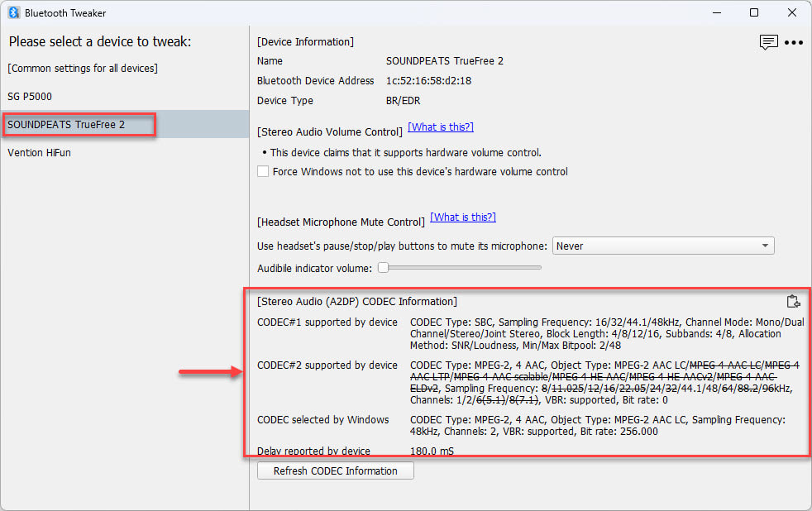812x511 pixels.
Task: Open the feedback comment icon
Action: coord(768,42)
